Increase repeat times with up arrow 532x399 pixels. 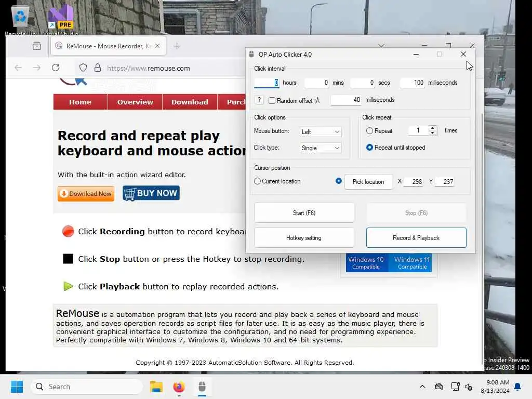[432, 128]
